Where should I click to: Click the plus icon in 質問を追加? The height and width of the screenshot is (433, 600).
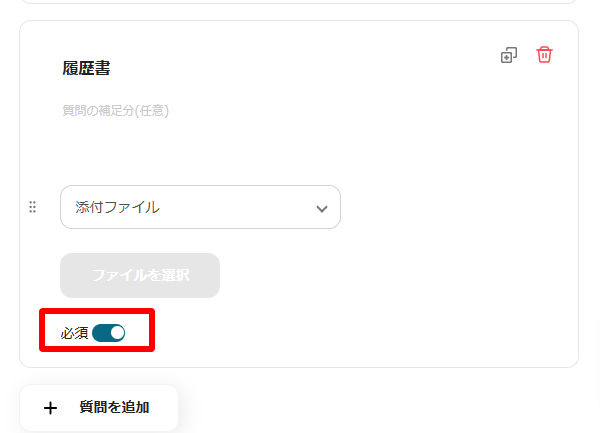(x=50, y=408)
